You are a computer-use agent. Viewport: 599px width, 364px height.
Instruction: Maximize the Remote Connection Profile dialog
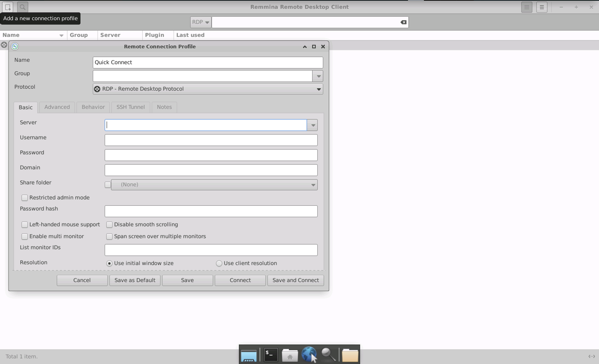pyautogui.click(x=314, y=46)
